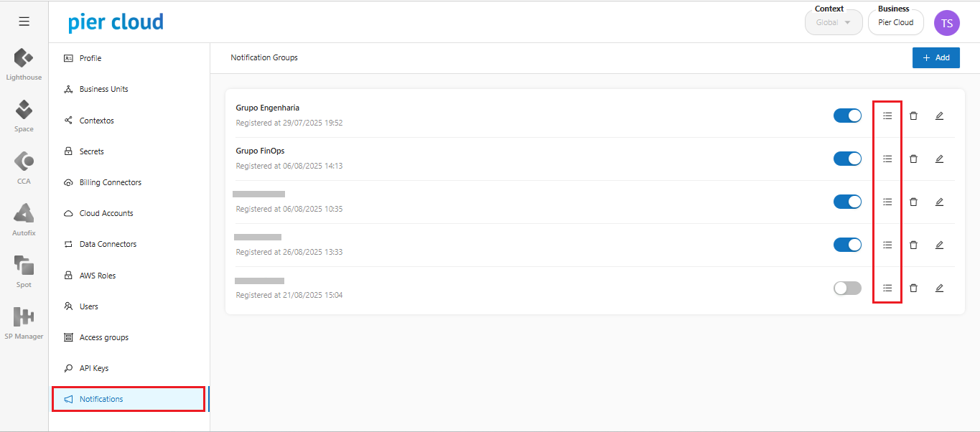980x432 pixels.
Task: Open the Context Global dropdown
Action: [833, 22]
